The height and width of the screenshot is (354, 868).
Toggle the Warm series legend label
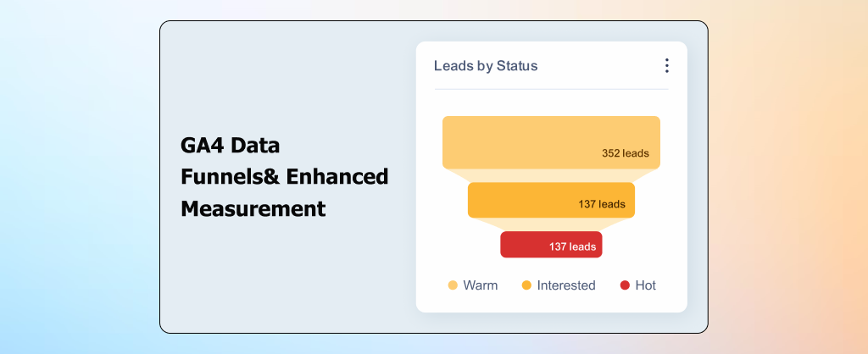point(480,285)
